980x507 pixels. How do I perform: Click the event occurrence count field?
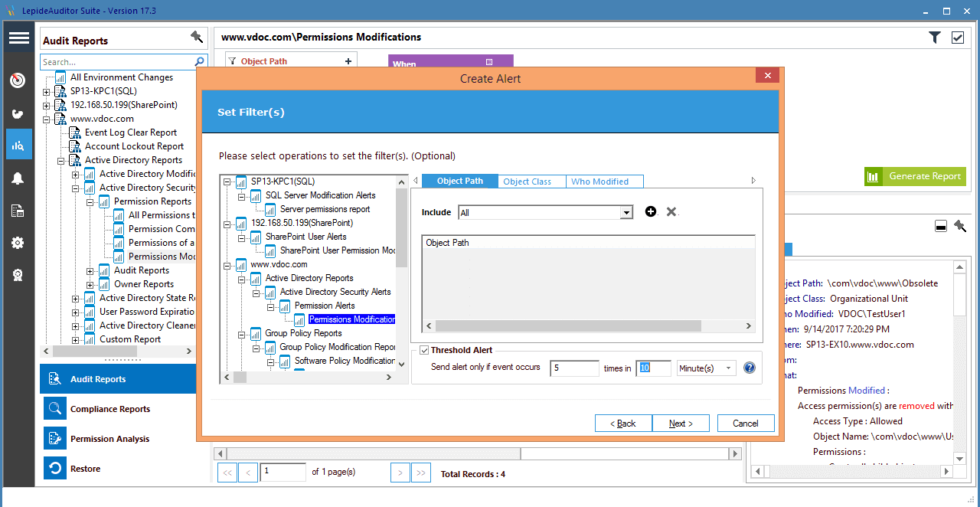[x=574, y=368]
